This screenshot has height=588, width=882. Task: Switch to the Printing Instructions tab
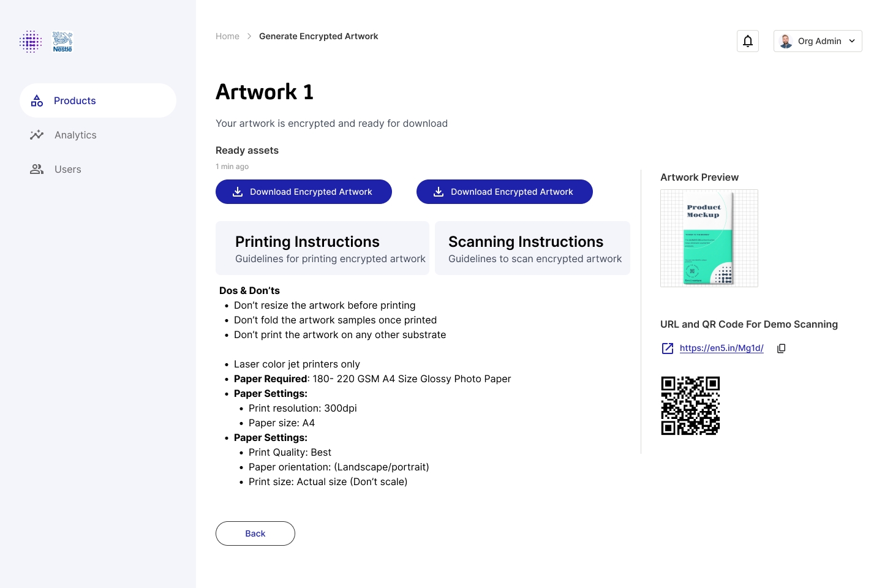tap(322, 248)
